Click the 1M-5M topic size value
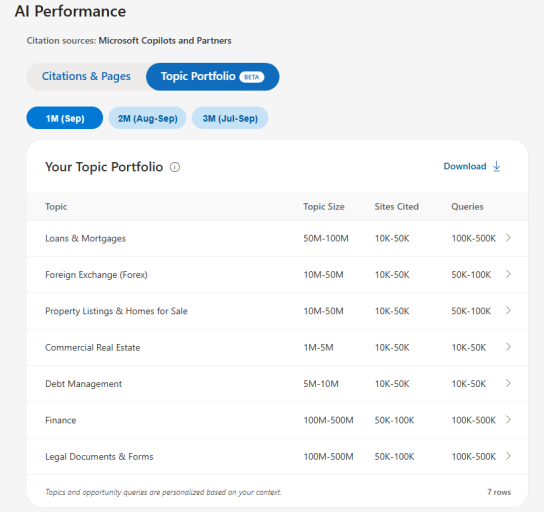The width and height of the screenshot is (544, 512). pos(318,348)
